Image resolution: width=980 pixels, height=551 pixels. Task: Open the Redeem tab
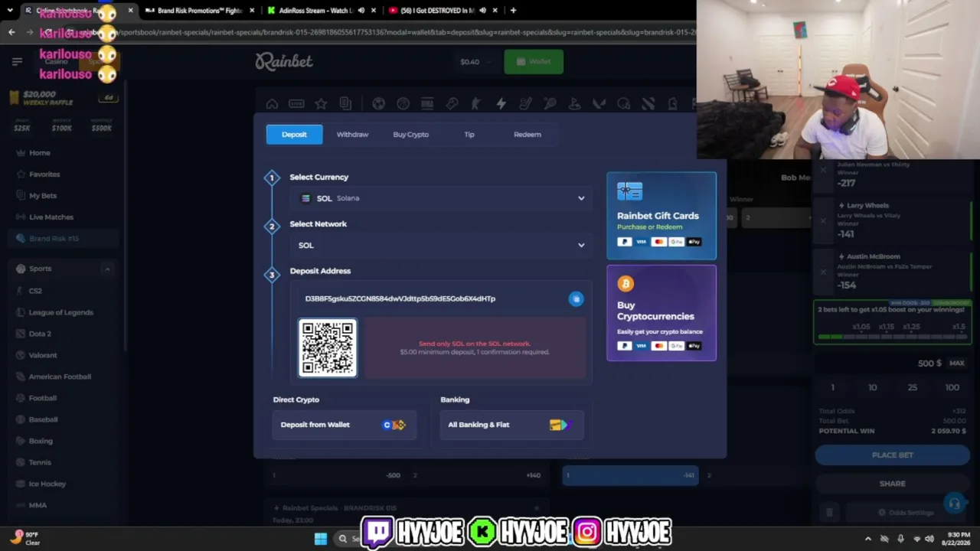pyautogui.click(x=527, y=135)
